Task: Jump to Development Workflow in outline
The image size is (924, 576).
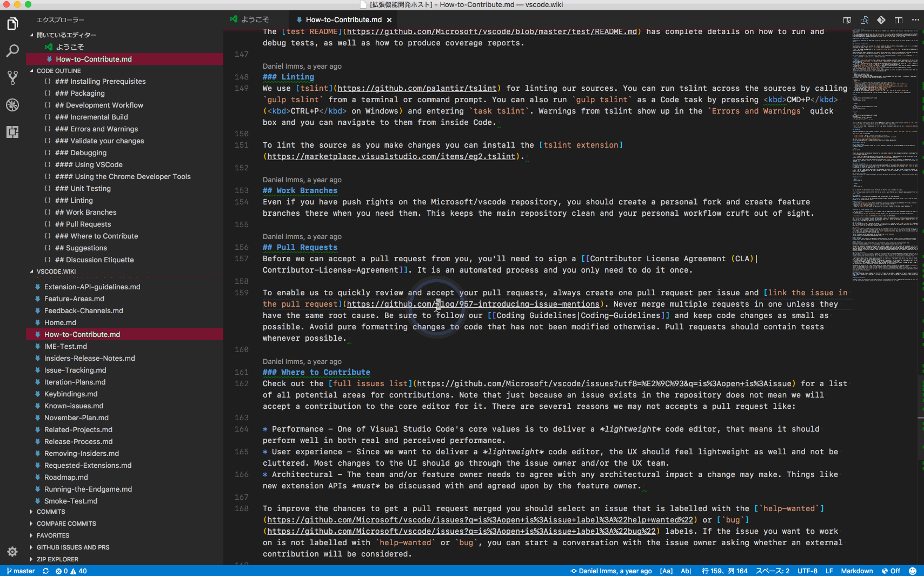Action: point(124,105)
